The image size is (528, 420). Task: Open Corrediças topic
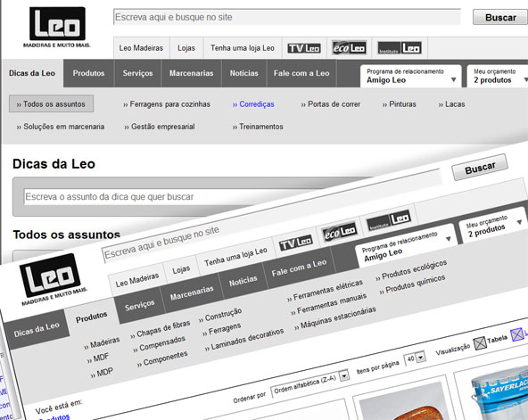point(253,104)
